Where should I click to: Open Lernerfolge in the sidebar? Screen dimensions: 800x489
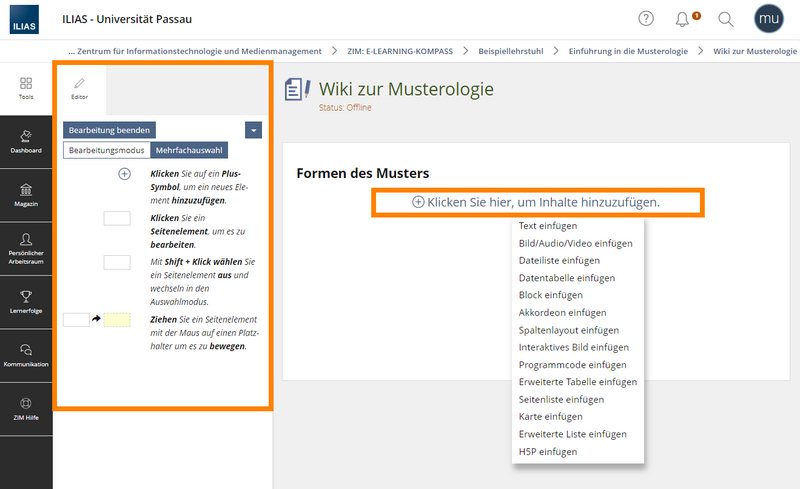coord(26,302)
